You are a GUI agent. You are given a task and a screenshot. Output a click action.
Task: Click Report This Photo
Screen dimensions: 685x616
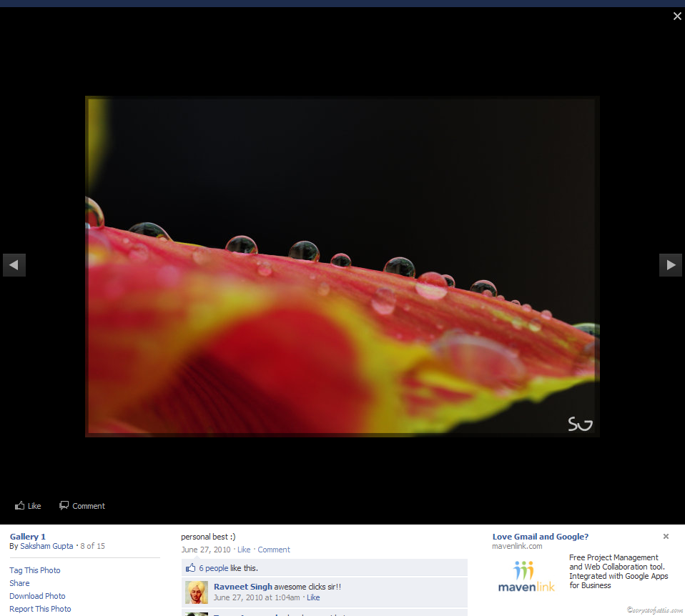tap(40, 609)
